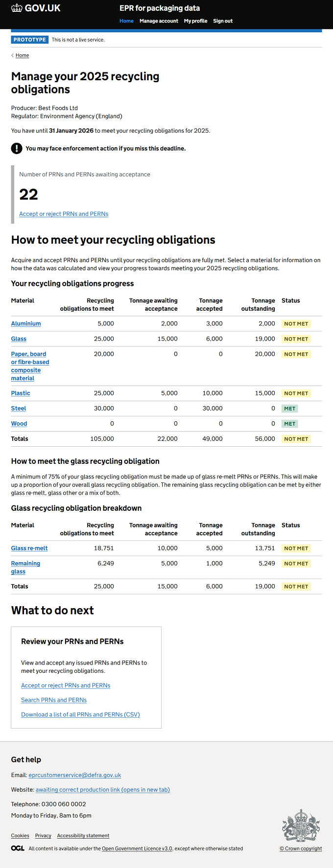Click the OGL logo icon in footer

click(x=18, y=848)
